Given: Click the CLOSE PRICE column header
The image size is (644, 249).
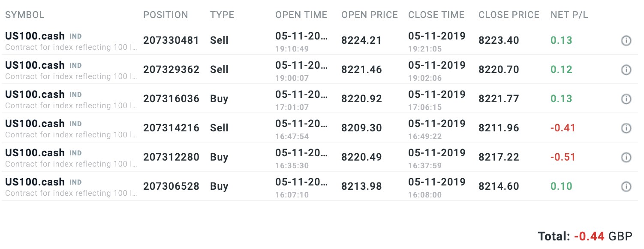Looking at the screenshot, I should (x=509, y=15).
